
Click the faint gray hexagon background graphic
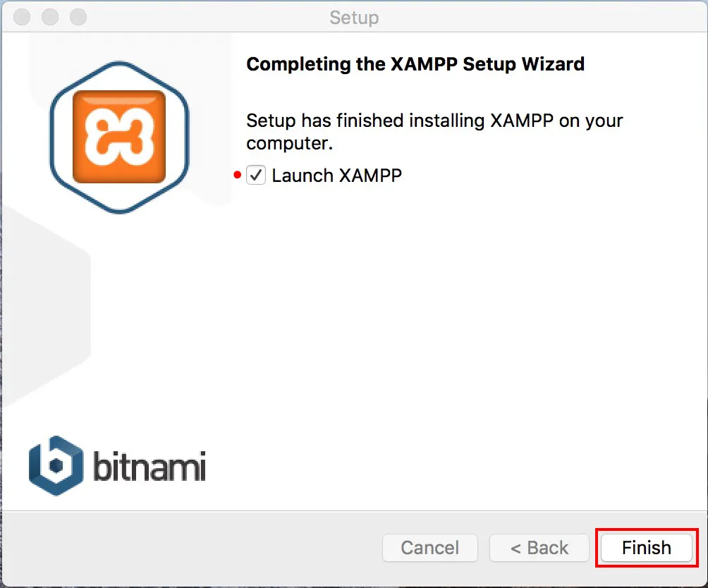[45, 307]
